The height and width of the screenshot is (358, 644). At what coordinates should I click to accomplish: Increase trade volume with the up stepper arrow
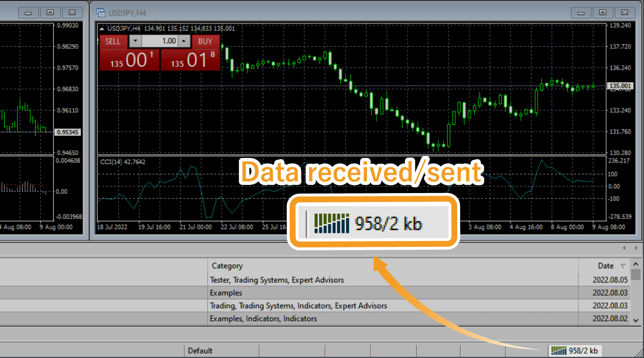click(183, 41)
